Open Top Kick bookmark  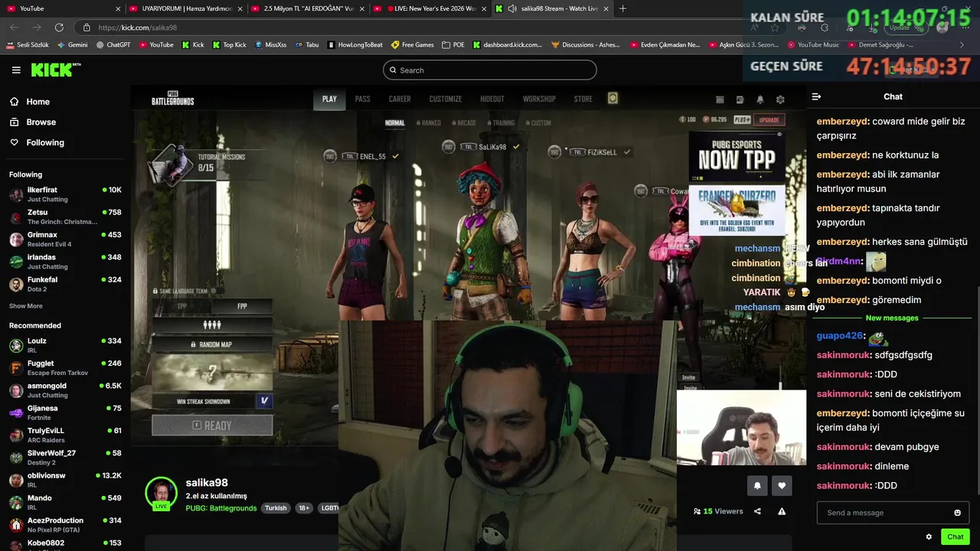click(230, 45)
